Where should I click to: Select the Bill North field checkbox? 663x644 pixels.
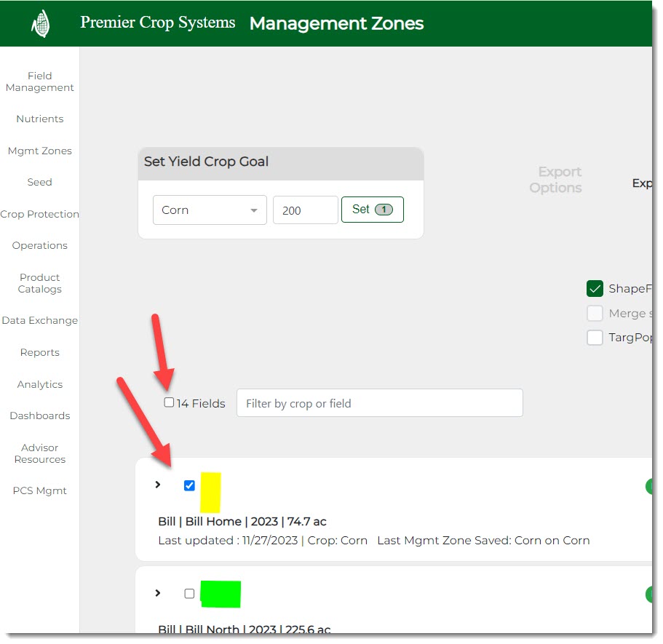pos(190,594)
